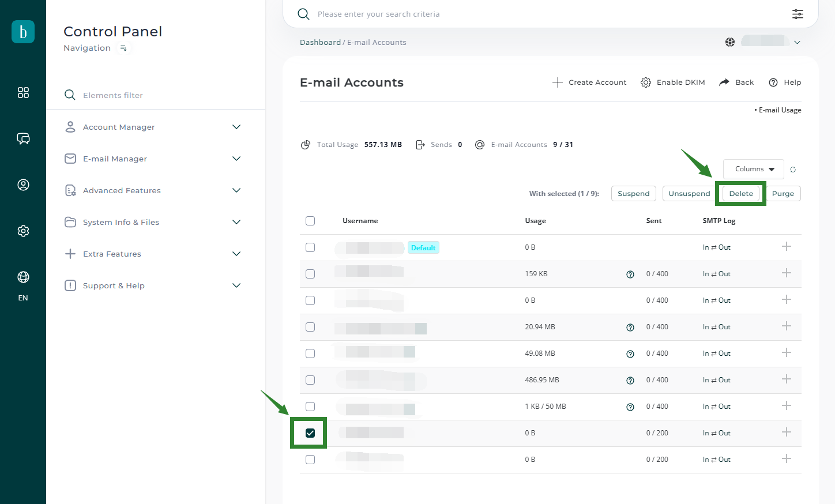Click Create Account
The height and width of the screenshot is (504, 835).
(589, 82)
